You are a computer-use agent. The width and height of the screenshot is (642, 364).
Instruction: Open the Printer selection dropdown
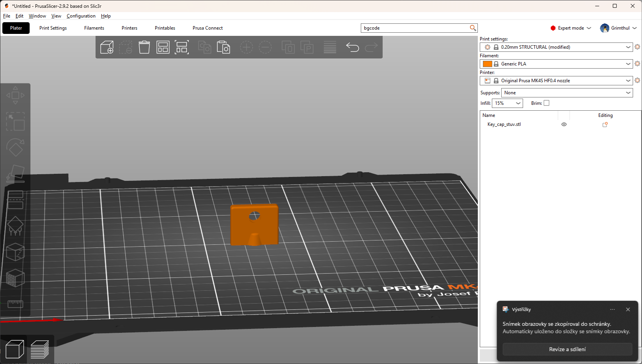tap(556, 81)
